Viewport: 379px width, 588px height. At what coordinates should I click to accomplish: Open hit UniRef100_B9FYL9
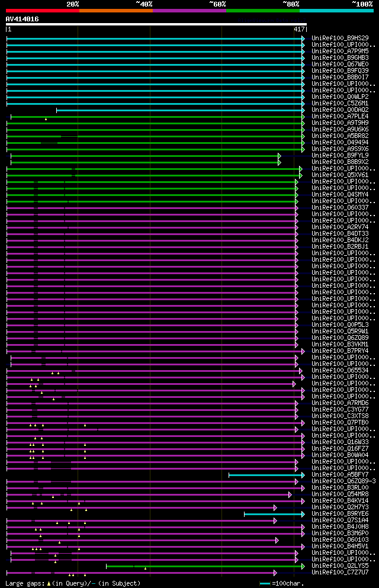point(340,156)
